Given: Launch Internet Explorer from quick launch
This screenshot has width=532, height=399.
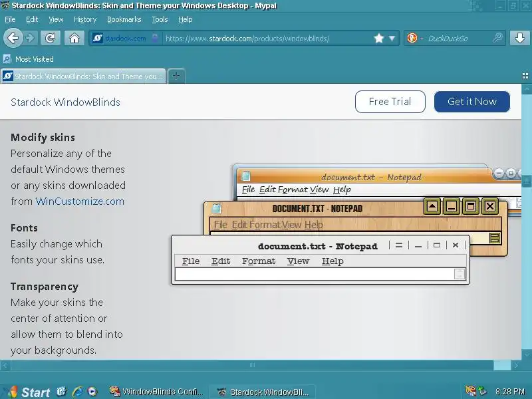Looking at the screenshot, I should 77,392.
